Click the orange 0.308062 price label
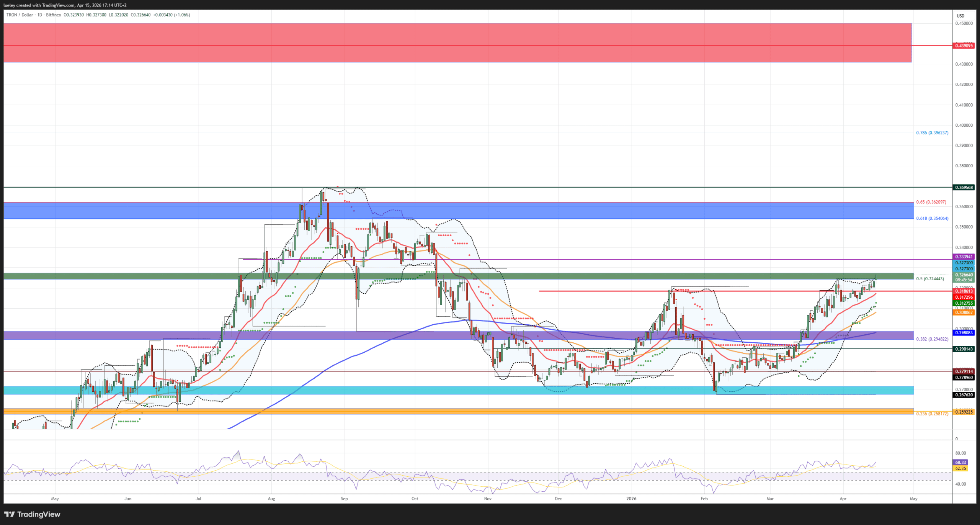 coord(964,312)
